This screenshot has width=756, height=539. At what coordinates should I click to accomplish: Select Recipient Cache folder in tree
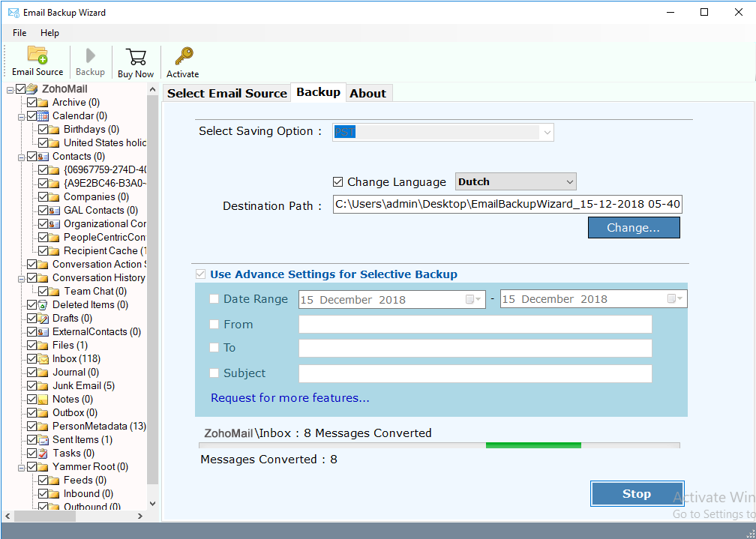coord(105,250)
